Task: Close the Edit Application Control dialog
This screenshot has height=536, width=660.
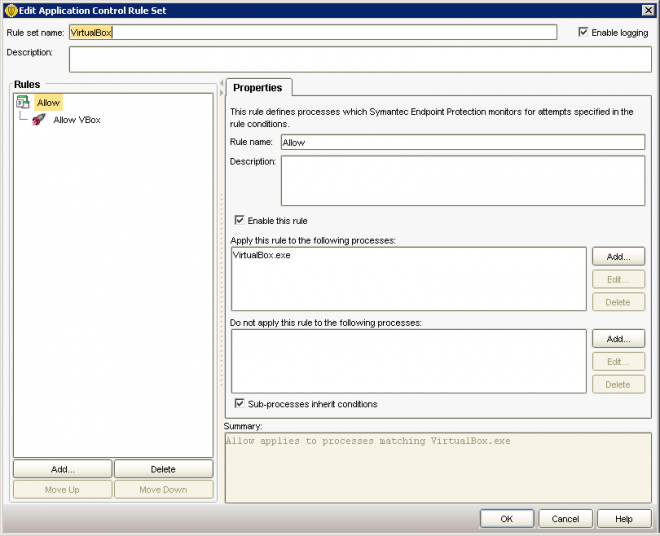Action: [x=649, y=11]
